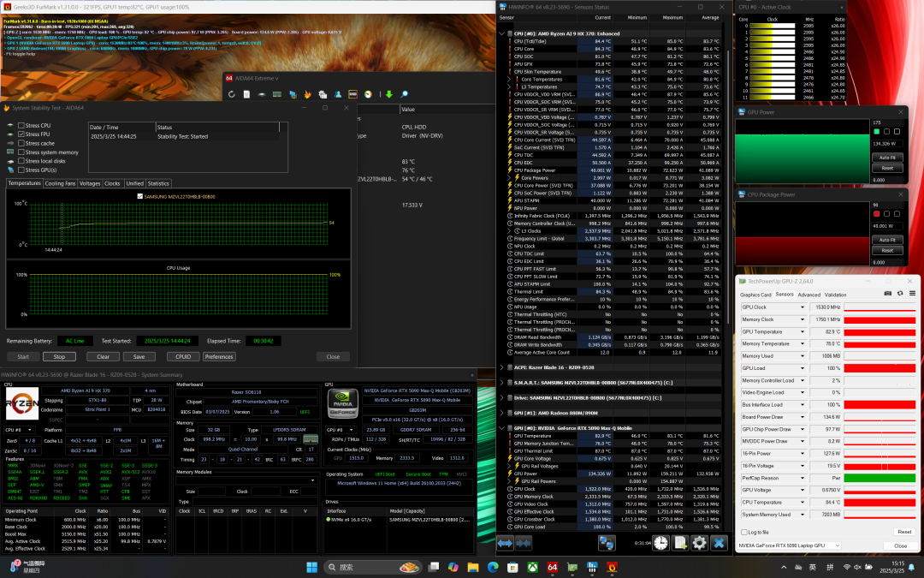Click the Clear button in stability test
924x578 pixels.
104,357
